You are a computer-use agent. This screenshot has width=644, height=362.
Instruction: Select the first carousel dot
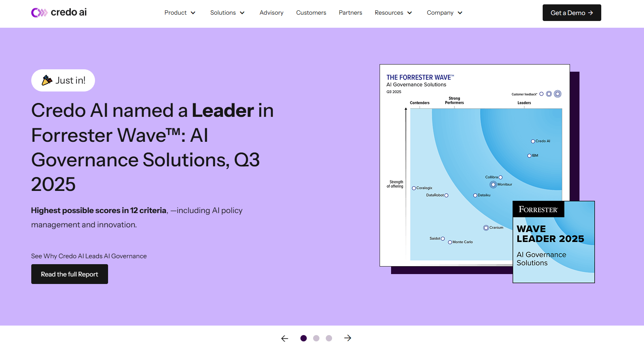click(303, 338)
